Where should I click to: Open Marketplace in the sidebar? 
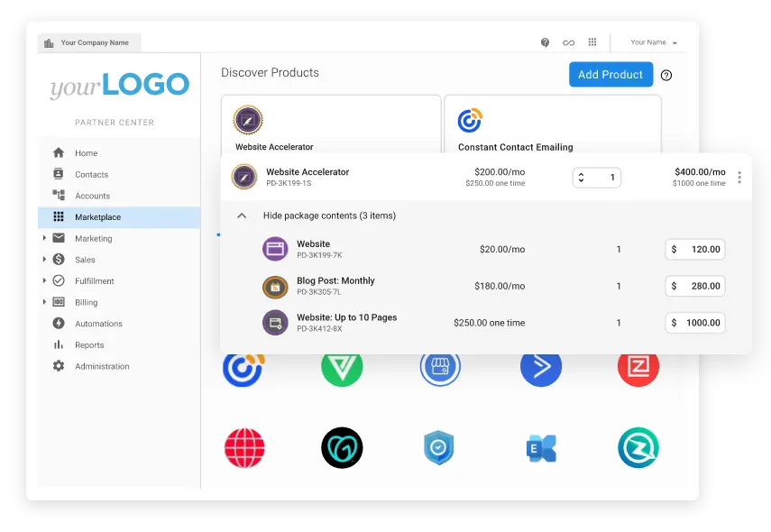point(97,217)
